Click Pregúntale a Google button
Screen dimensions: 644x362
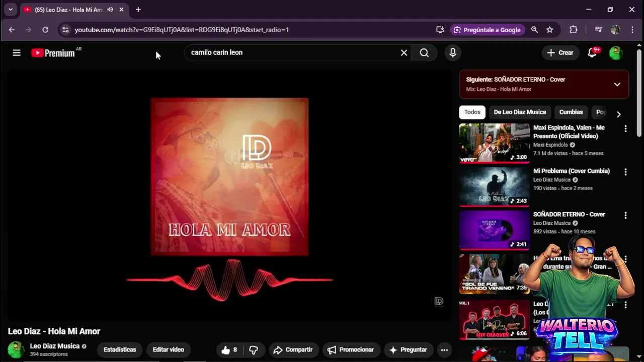point(487,30)
